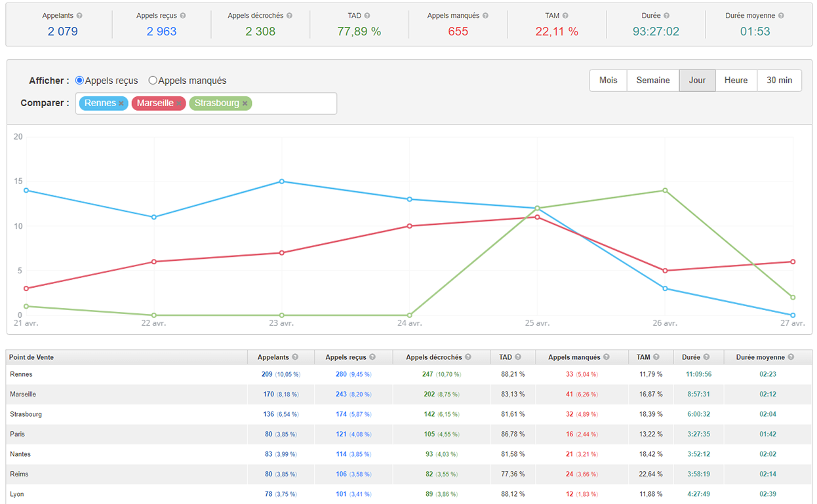Click help icon beside top Durée moyenne
This screenshot has height=504, width=817.
coord(781,16)
